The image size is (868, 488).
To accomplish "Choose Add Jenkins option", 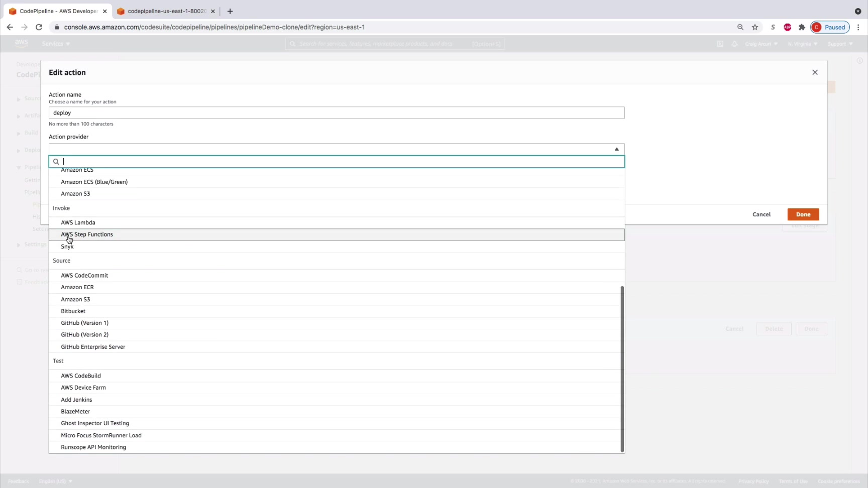I will pyautogui.click(x=337, y=400).
